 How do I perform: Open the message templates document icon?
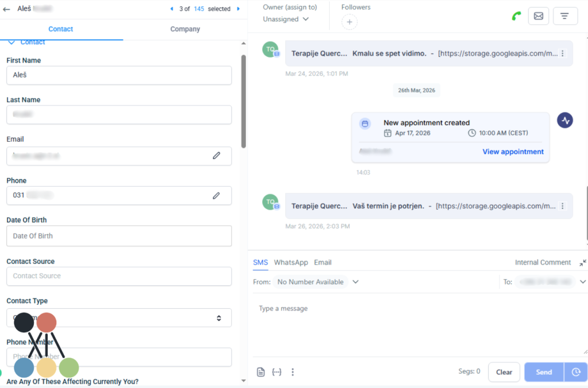(261, 372)
